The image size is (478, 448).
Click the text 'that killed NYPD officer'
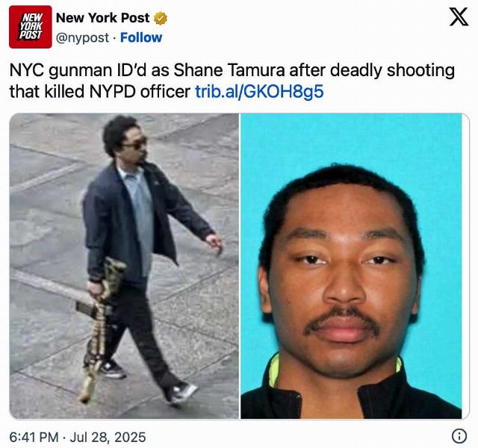(x=100, y=91)
